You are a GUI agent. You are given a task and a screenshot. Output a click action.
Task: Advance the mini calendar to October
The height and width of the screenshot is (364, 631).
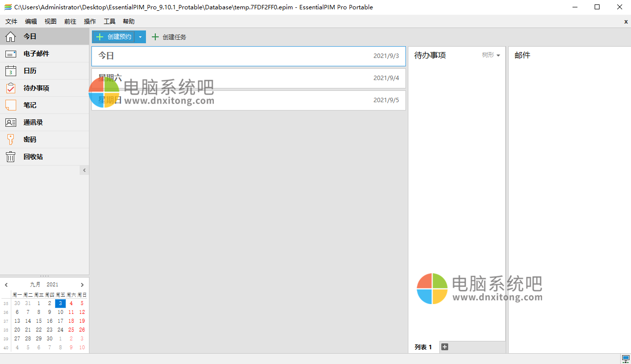pyautogui.click(x=82, y=284)
